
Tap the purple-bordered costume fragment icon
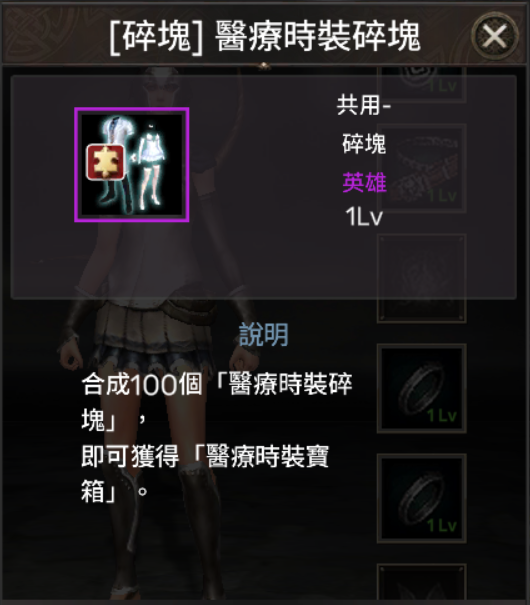pyautogui.click(x=132, y=165)
